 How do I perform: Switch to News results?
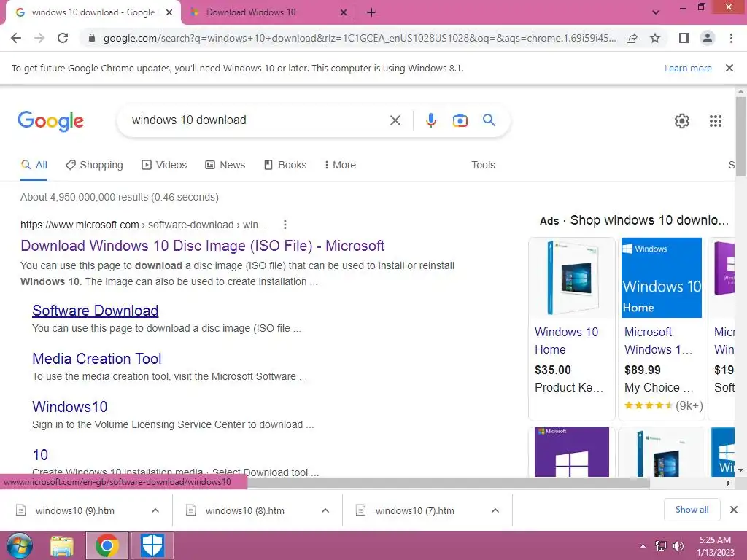[225, 165]
